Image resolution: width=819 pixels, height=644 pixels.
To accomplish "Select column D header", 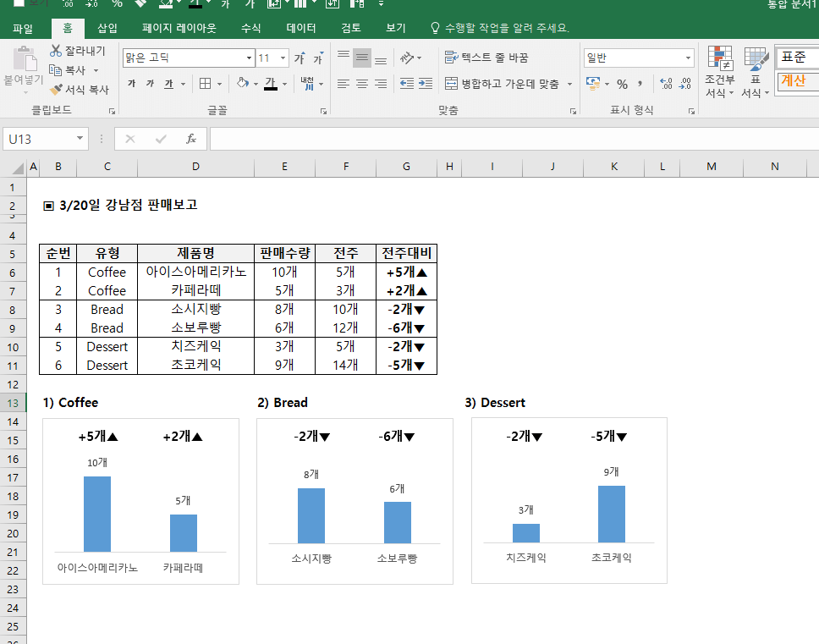I will click(x=196, y=167).
